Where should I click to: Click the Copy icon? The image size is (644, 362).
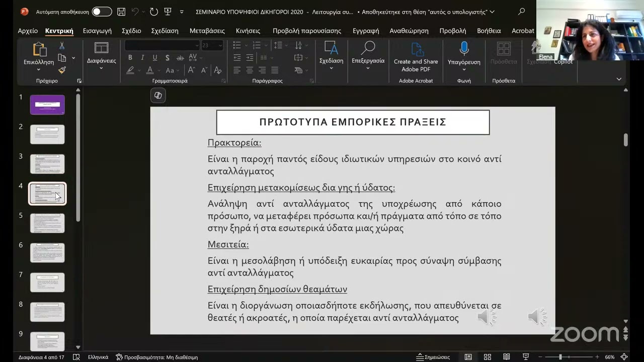62,58
